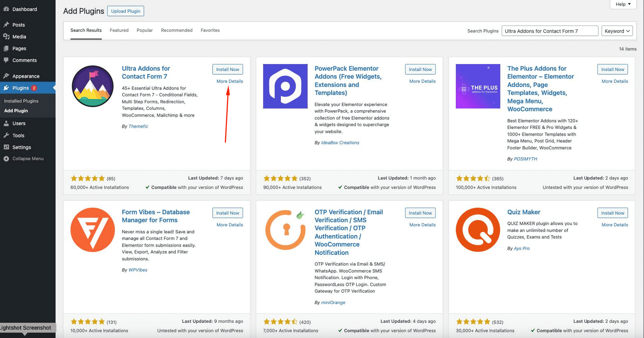
Task: Click PowerPack Elementor plugin logo
Action: pyautogui.click(x=285, y=86)
